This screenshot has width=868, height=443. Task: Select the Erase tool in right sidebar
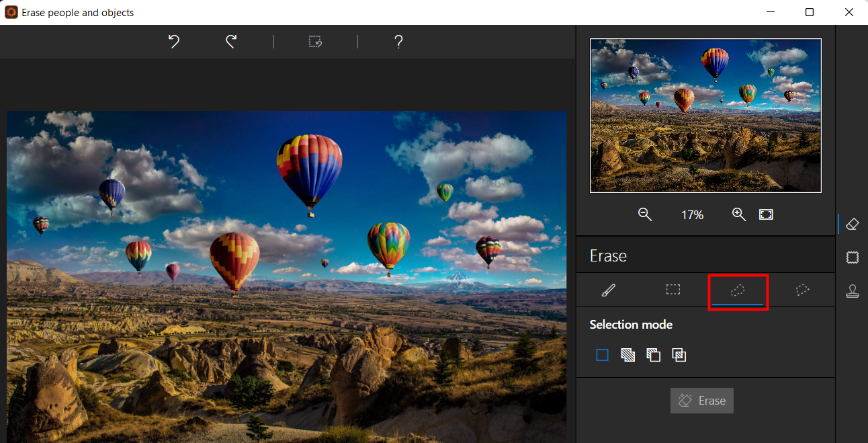(x=853, y=224)
